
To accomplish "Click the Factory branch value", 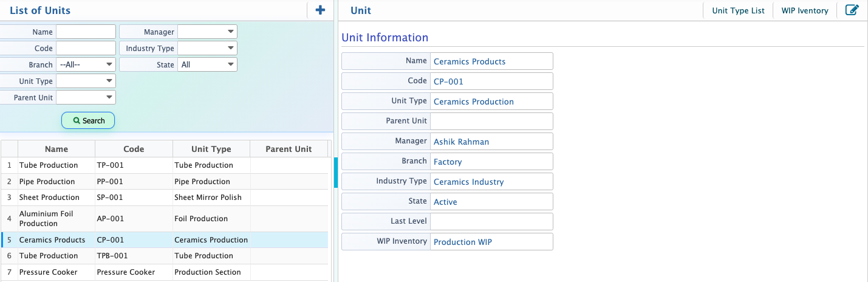I will point(448,162).
